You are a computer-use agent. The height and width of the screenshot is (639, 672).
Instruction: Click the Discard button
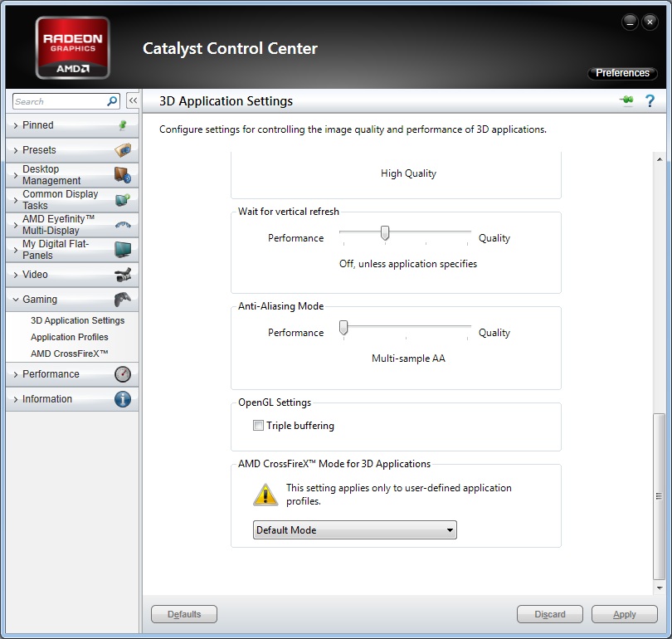(550, 614)
